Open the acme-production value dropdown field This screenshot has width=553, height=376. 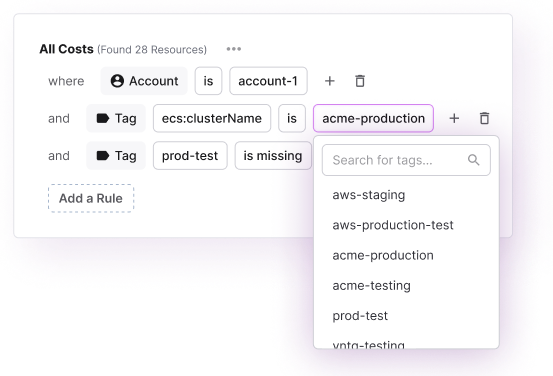coord(373,119)
